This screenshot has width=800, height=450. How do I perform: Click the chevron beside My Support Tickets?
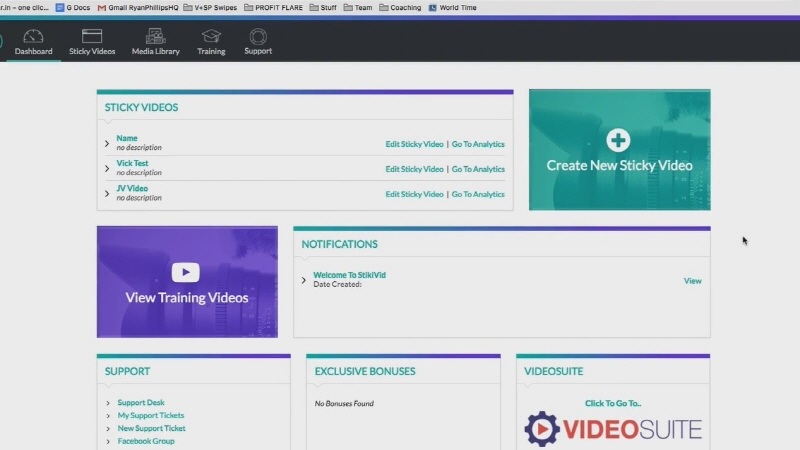tap(108, 416)
